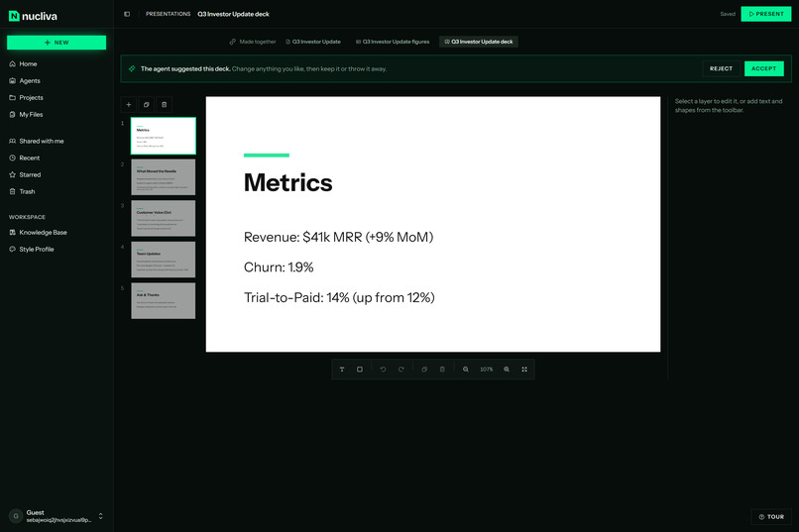Click the 107% zoom level
The image size is (799, 532).
486,370
